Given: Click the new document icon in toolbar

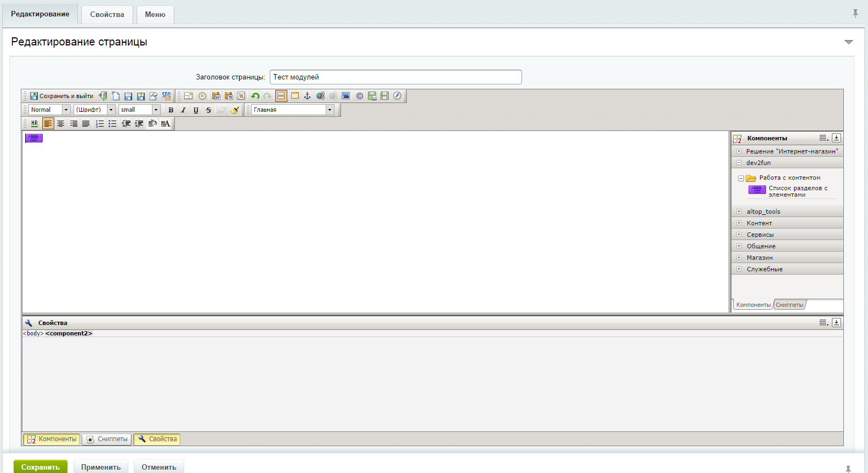Looking at the screenshot, I should tap(116, 96).
